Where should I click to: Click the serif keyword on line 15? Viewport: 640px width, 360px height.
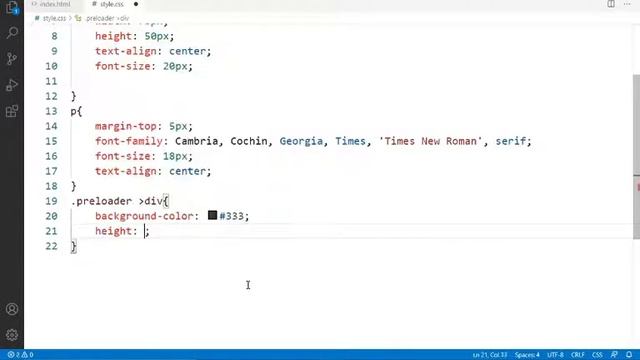(511, 141)
